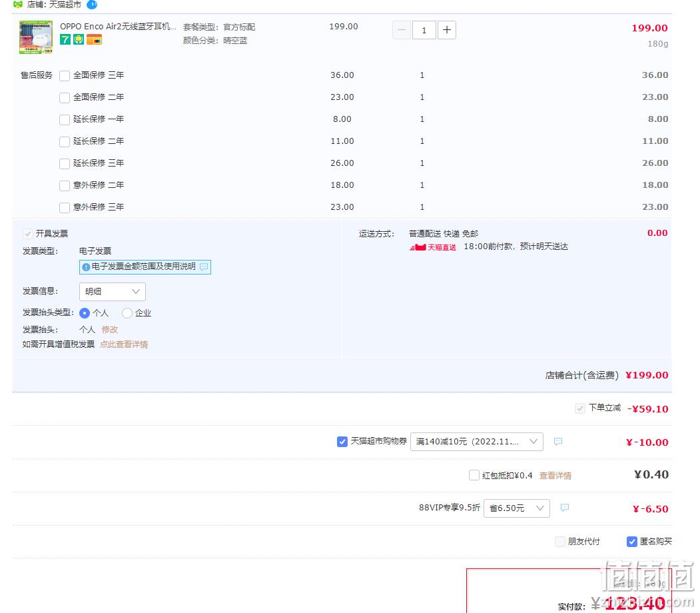Click comment icon beside 88VIP dropdown
Screen dimensions: 700x613
pyautogui.click(x=565, y=508)
